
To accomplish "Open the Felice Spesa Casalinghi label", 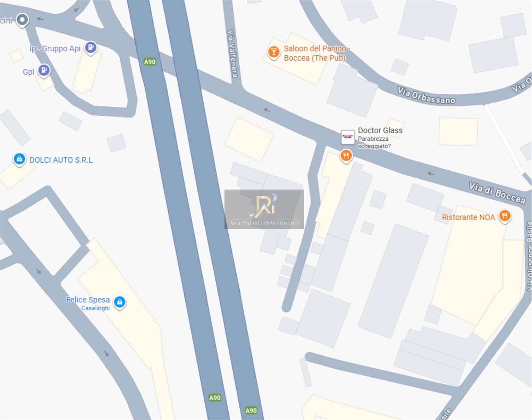I will coord(88,303).
